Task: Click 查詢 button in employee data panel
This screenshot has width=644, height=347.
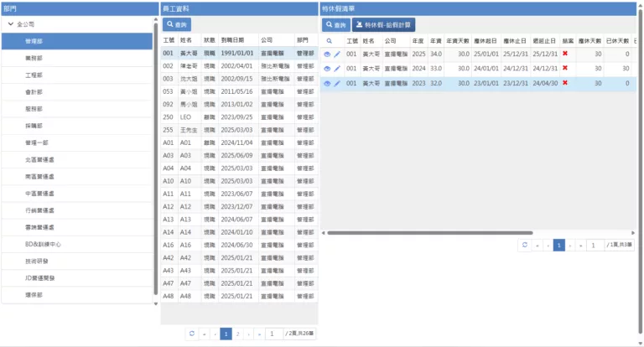Action: point(177,25)
